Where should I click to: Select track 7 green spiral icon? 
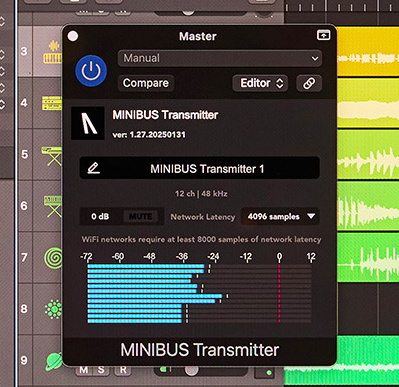53,258
